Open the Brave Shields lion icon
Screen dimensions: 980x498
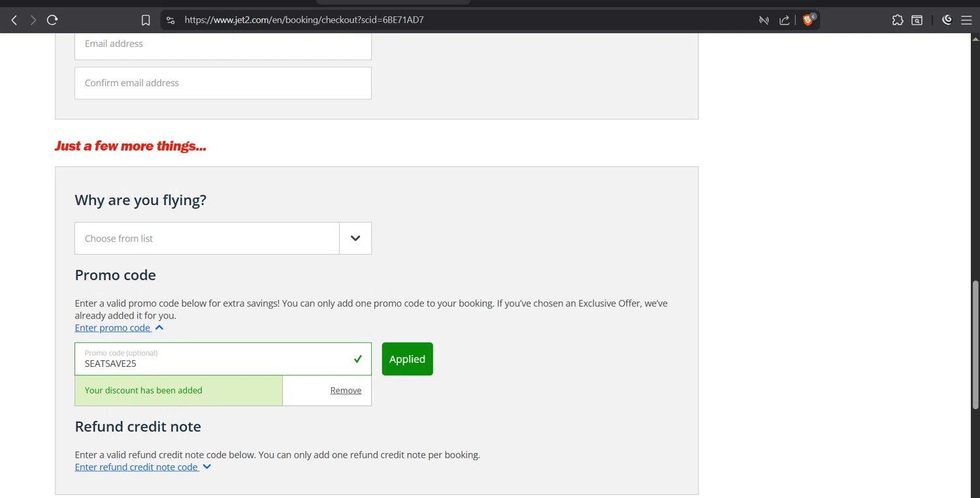[808, 20]
